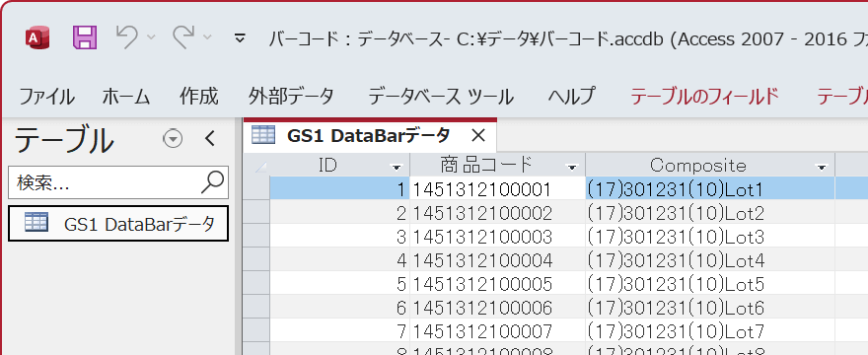Open the ヘルプ ribbon tab

tap(572, 97)
